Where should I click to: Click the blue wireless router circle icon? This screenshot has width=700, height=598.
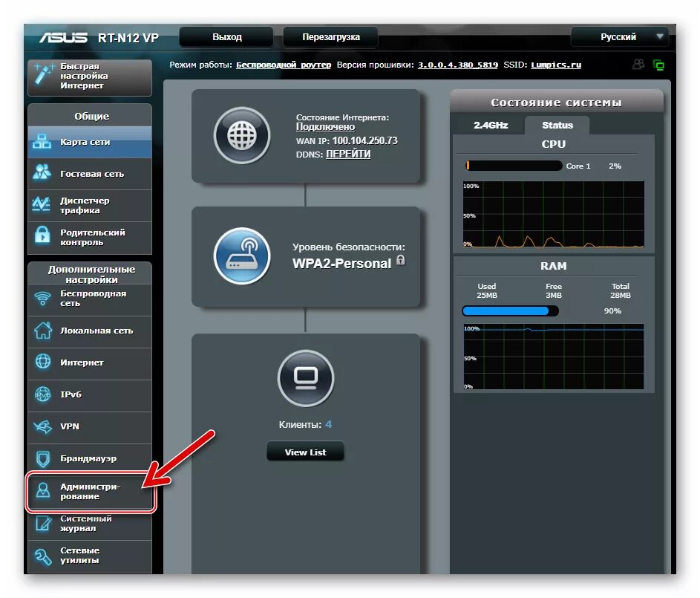pos(241,256)
